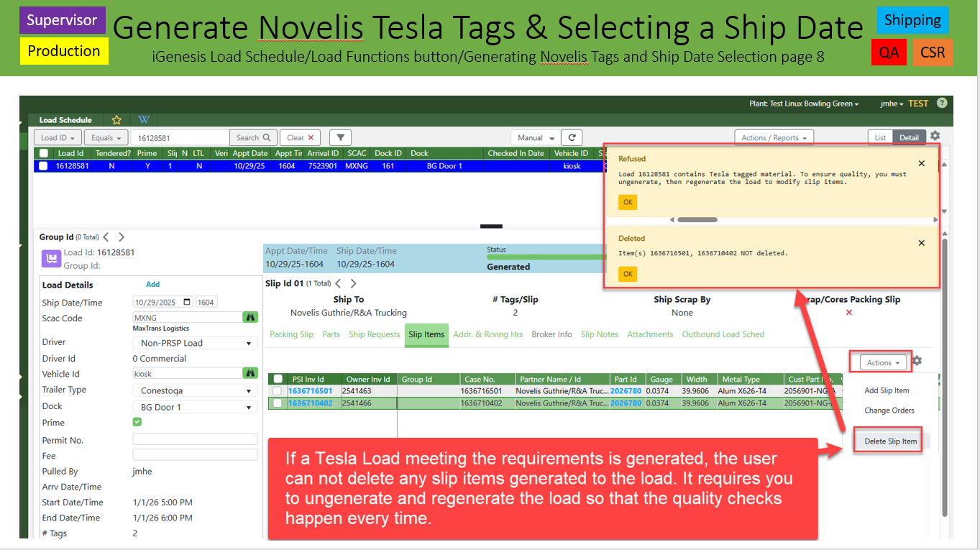Go to next Slip Id arrow

(353, 283)
